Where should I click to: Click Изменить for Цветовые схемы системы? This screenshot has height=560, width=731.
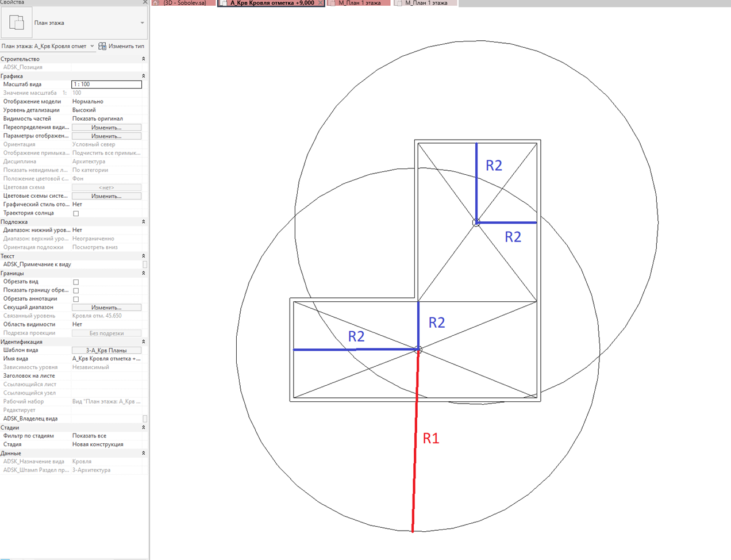[106, 196]
